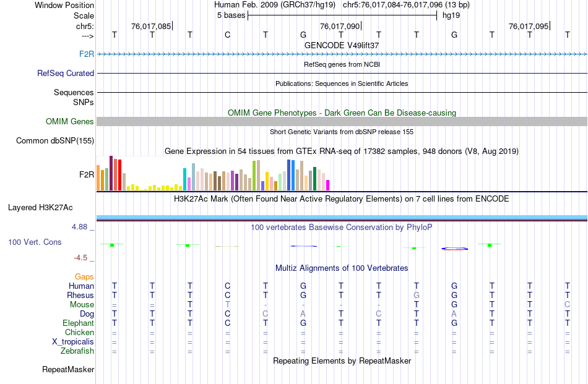The image size is (588, 384).
Task: Click the RepeatMasker track label
Action: (x=68, y=369)
